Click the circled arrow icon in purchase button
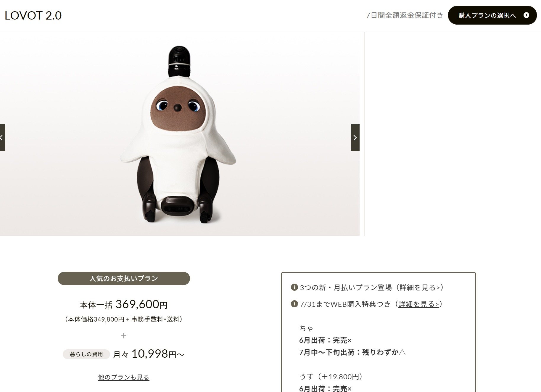Image resolution: width=541 pixels, height=392 pixels. 526,15
